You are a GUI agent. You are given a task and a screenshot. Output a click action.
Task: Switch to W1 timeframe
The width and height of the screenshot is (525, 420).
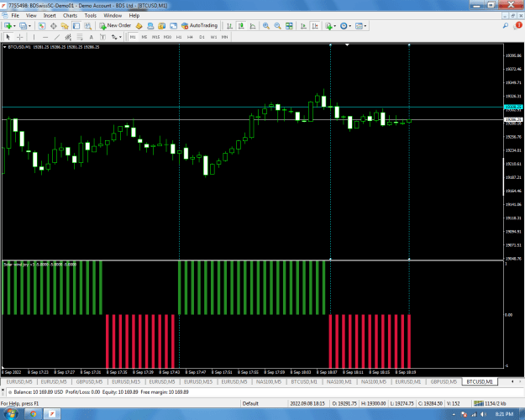213,37
